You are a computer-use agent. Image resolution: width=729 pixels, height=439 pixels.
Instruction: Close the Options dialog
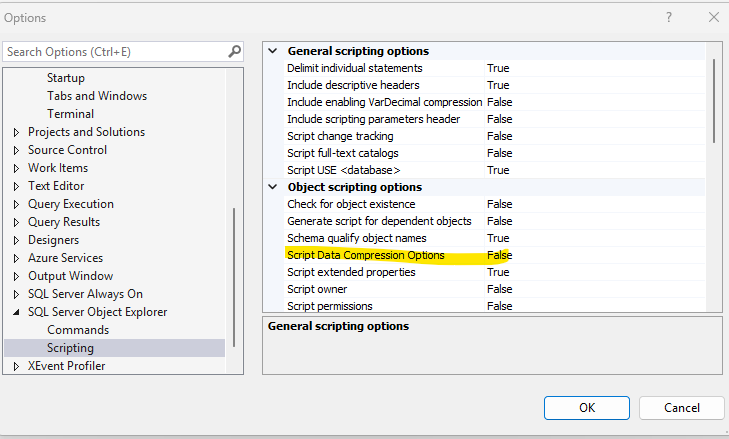click(x=714, y=18)
